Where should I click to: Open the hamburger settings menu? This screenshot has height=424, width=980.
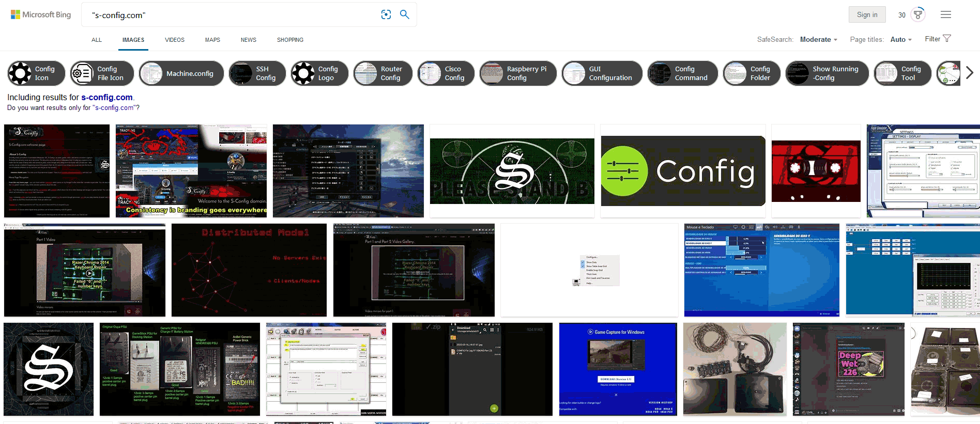pos(946,14)
